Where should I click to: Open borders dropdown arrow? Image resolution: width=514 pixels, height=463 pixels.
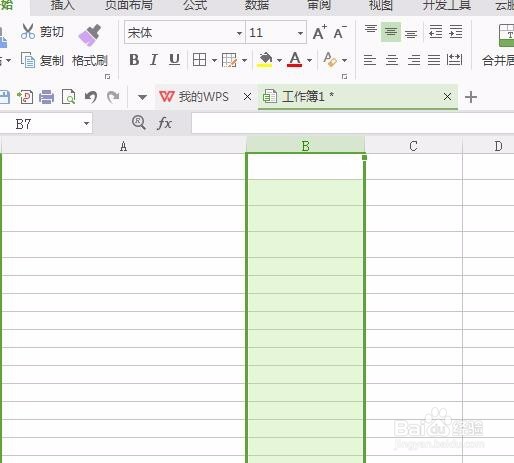tap(214, 61)
